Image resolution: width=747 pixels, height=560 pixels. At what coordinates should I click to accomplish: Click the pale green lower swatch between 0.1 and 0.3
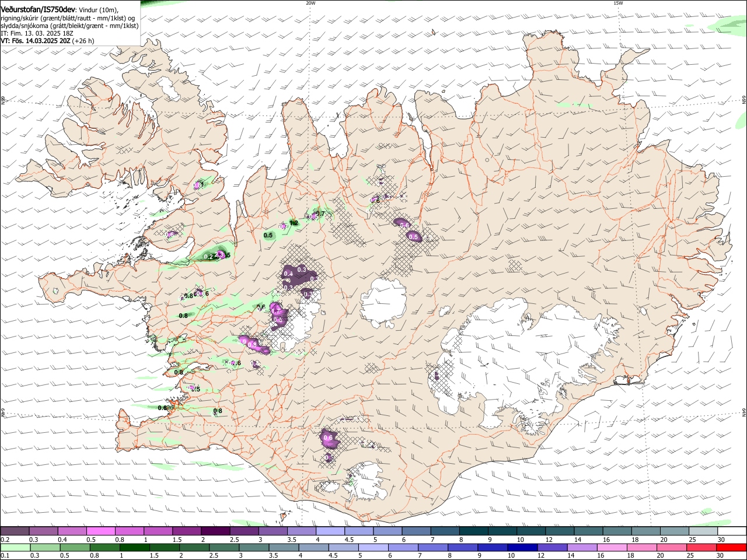pos(15,548)
